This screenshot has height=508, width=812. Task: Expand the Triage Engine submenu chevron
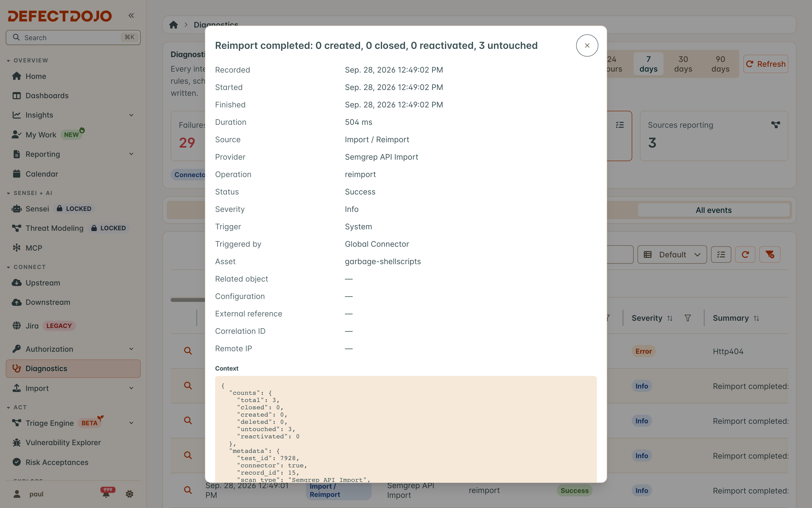131,423
